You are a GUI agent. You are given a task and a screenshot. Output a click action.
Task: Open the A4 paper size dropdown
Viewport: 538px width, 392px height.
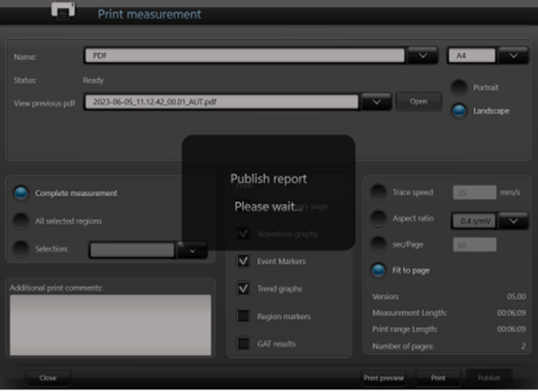point(513,56)
